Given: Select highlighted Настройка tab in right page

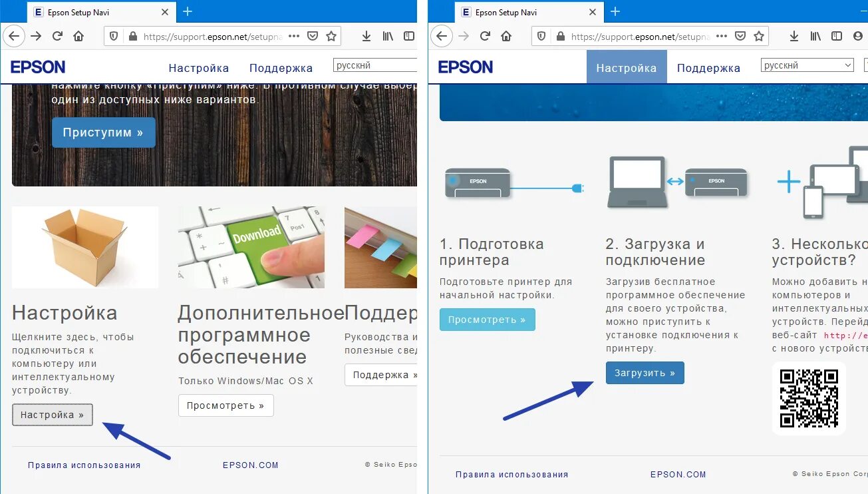Looking at the screenshot, I should pyautogui.click(x=627, y=67).
